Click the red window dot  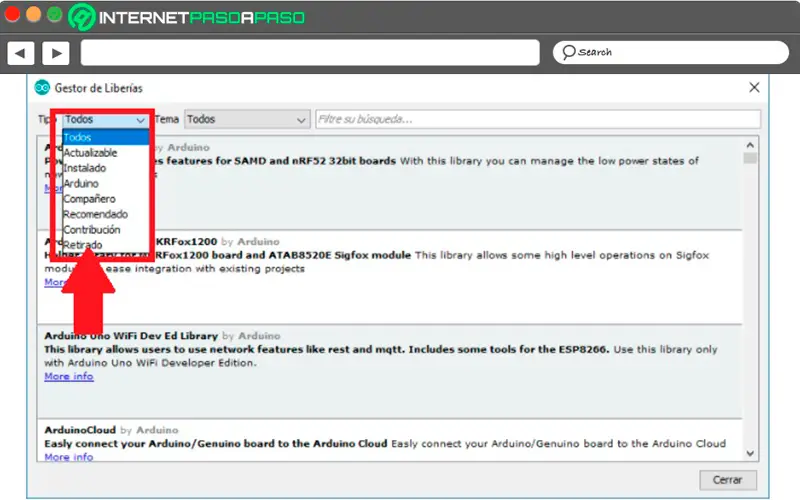pos(12,15)
